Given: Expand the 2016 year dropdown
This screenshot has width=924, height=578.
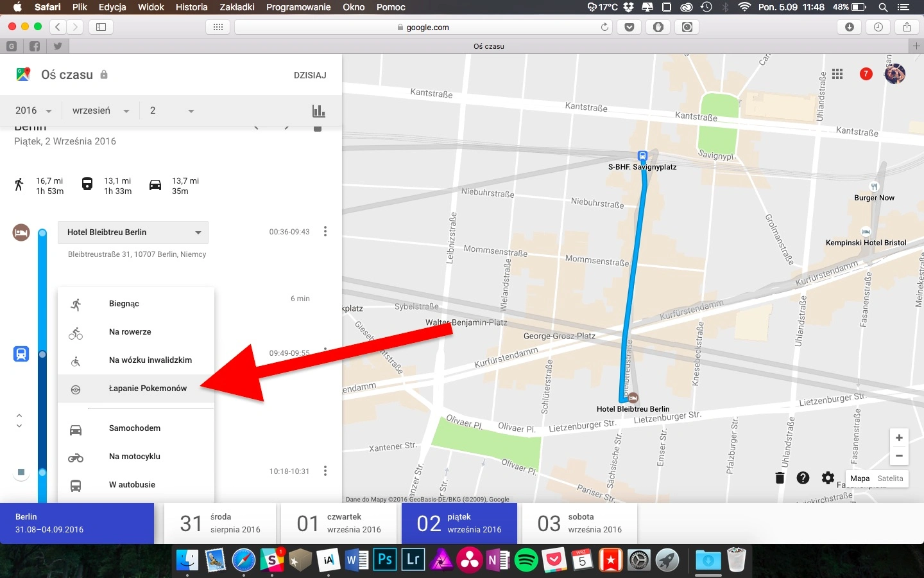Looking at the screenshot, I should coord(33,110).
